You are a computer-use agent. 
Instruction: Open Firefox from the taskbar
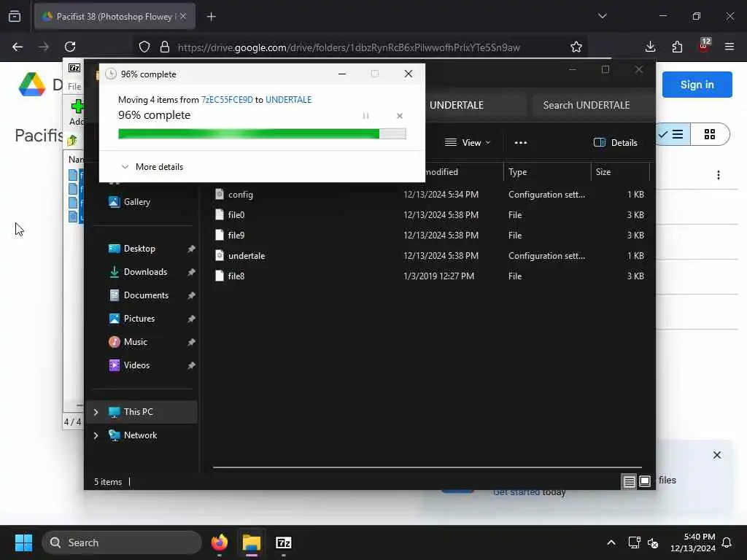point(219,542)
